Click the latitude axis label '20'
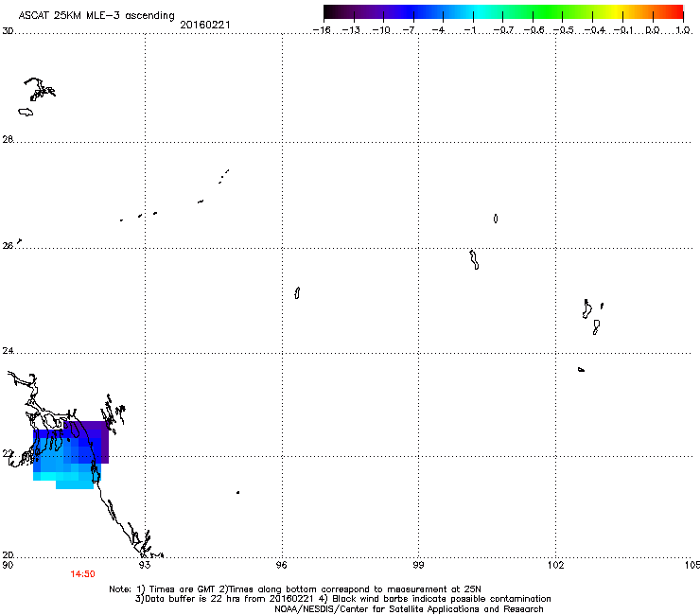The height and width of the screenshot is (615, 700). 8,555
